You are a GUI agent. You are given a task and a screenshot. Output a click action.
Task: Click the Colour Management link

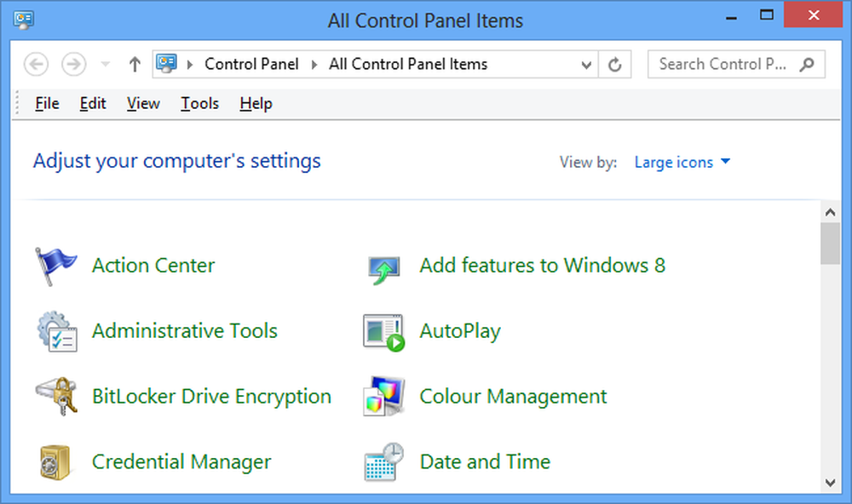(513, 397)
